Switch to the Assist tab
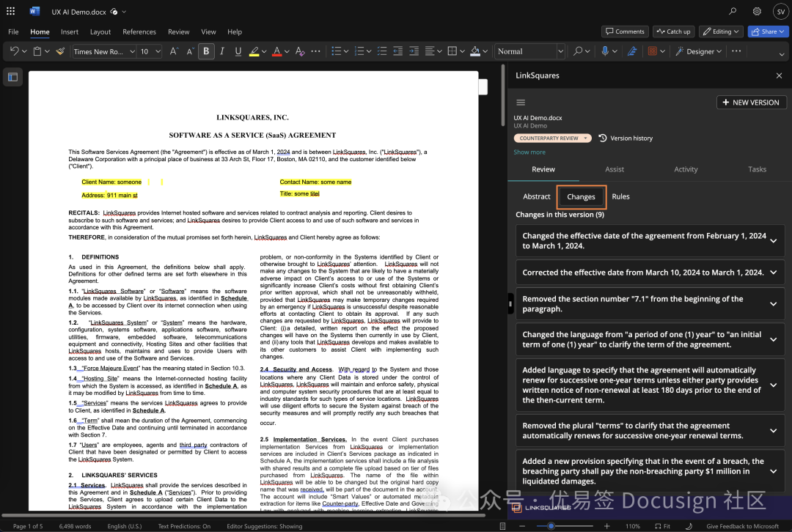792x532 pixels. (615, 169)
